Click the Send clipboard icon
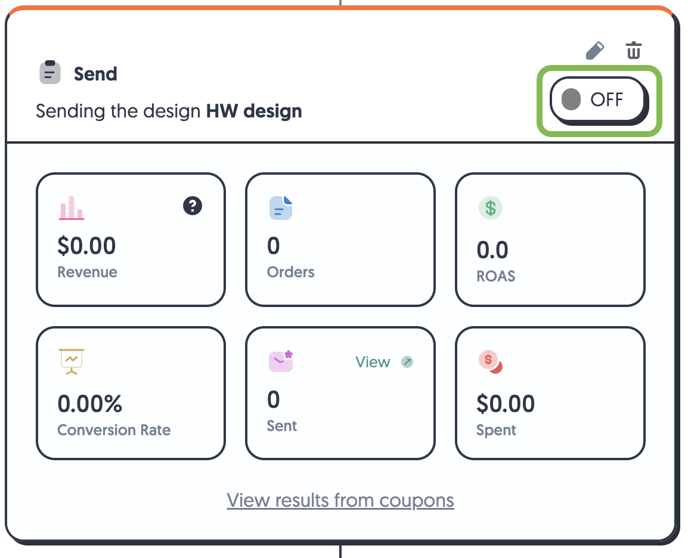This screenshot has width=688, height=558. point(50,72)
